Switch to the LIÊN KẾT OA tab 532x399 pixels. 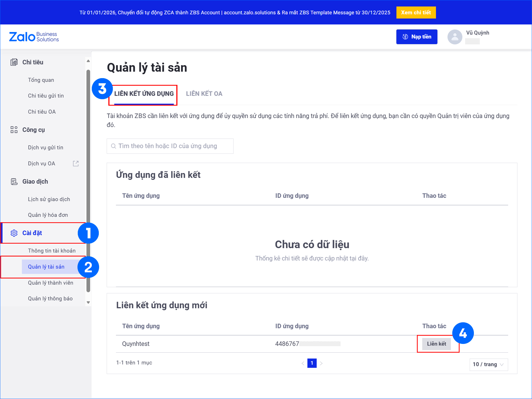coord(204,94)
